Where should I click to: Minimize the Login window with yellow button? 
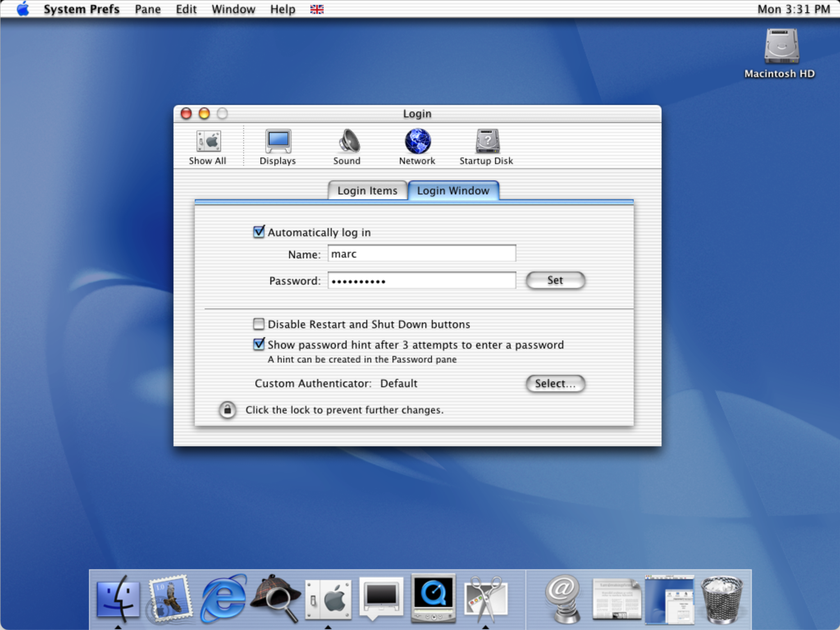tap(204, 113)
